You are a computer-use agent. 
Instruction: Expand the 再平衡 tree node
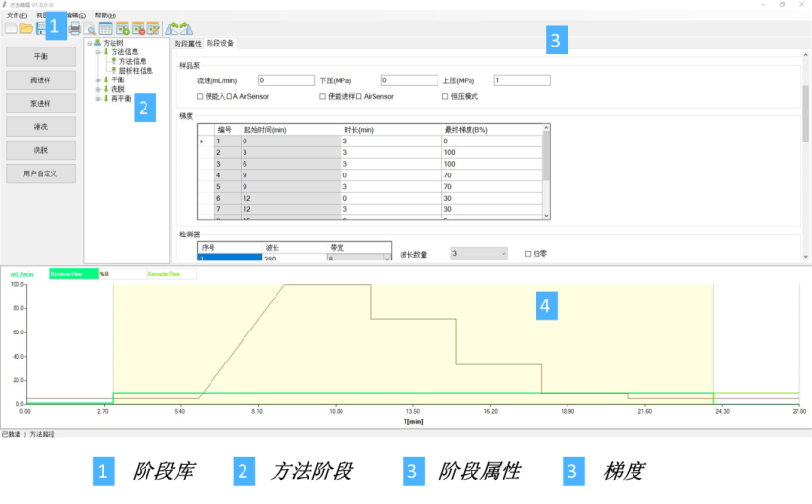(97, 98)
